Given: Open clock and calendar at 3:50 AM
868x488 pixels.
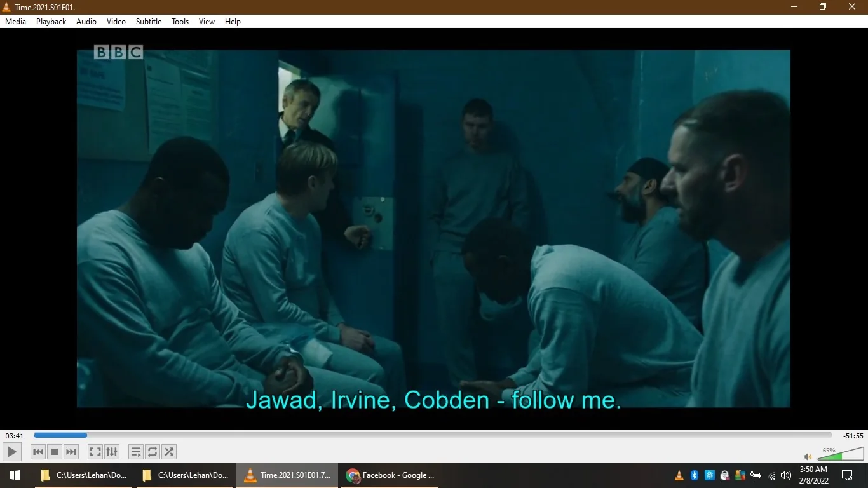Looking at the screenshot, I should click(x=813, y=475).
